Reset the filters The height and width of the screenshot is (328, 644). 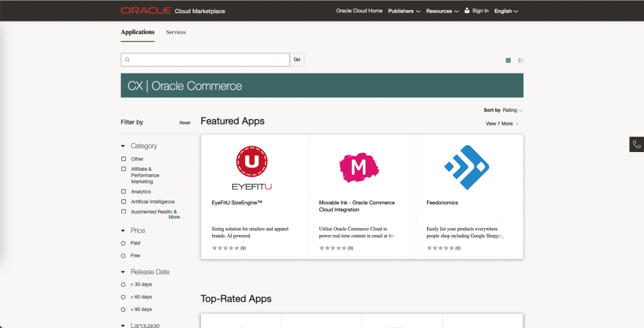[185, 123]
